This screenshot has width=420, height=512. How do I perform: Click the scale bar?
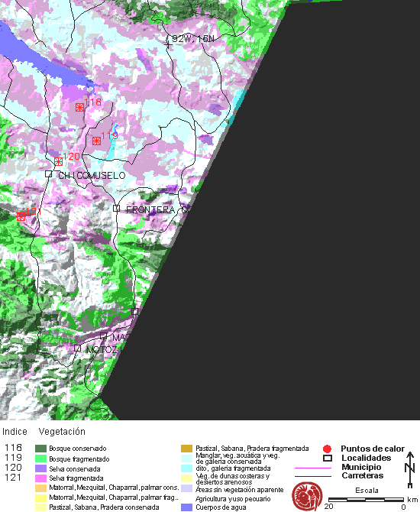(x=366, y=500)
